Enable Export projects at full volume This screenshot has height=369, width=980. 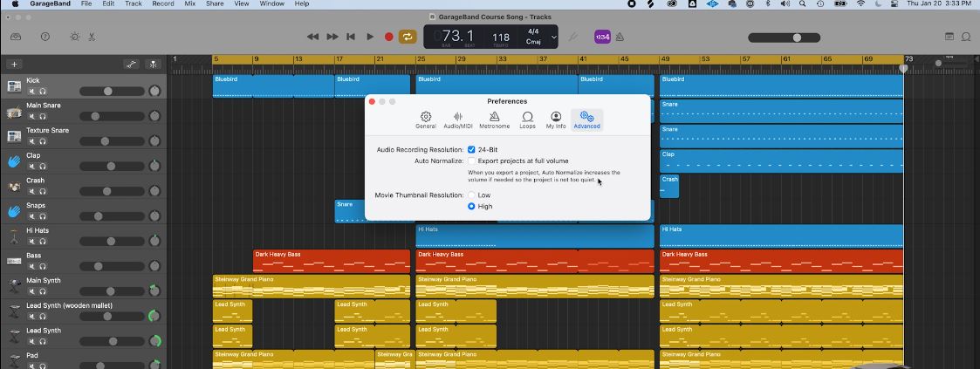[471, 161]
